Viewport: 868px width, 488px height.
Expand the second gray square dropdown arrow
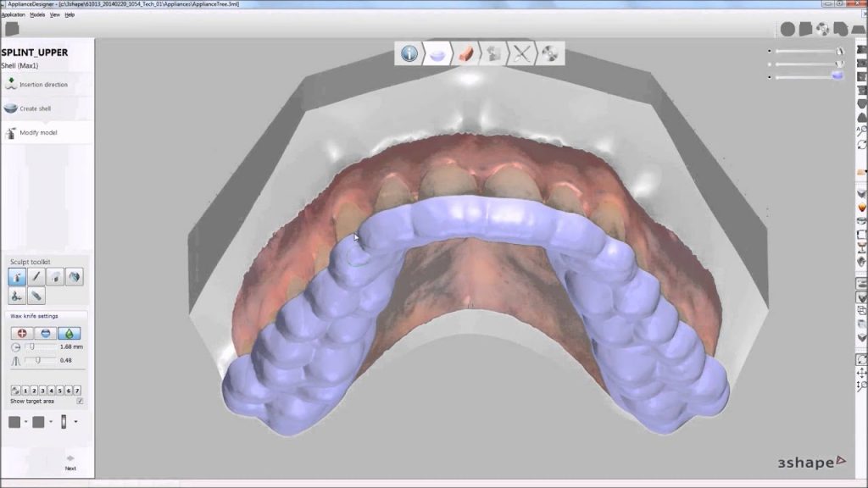pos(51,422)
